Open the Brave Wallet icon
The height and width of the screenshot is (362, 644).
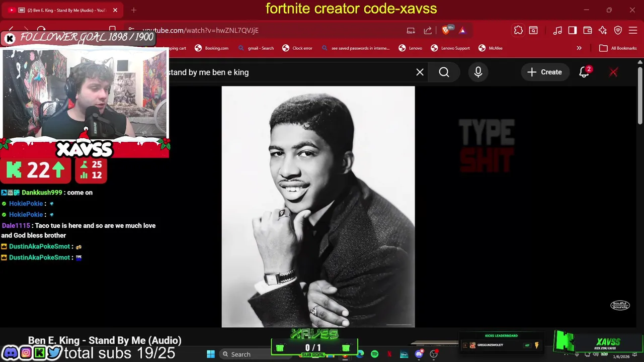point(588,30)
